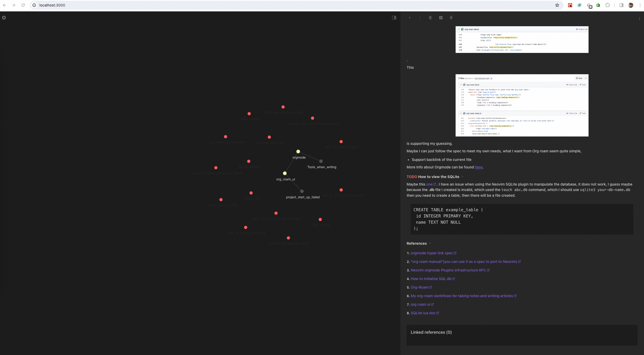The image size is (644, 355).
Task: Click the collapse all headings icon
Action: (x=451, y=18)
